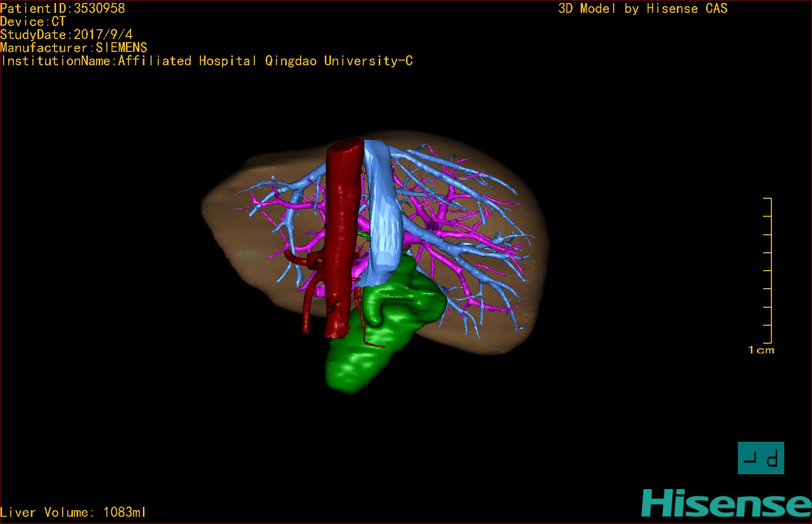Screen dimensions: 812x524
Task: Click the 1cm scale label
Action: click(761, 350)
